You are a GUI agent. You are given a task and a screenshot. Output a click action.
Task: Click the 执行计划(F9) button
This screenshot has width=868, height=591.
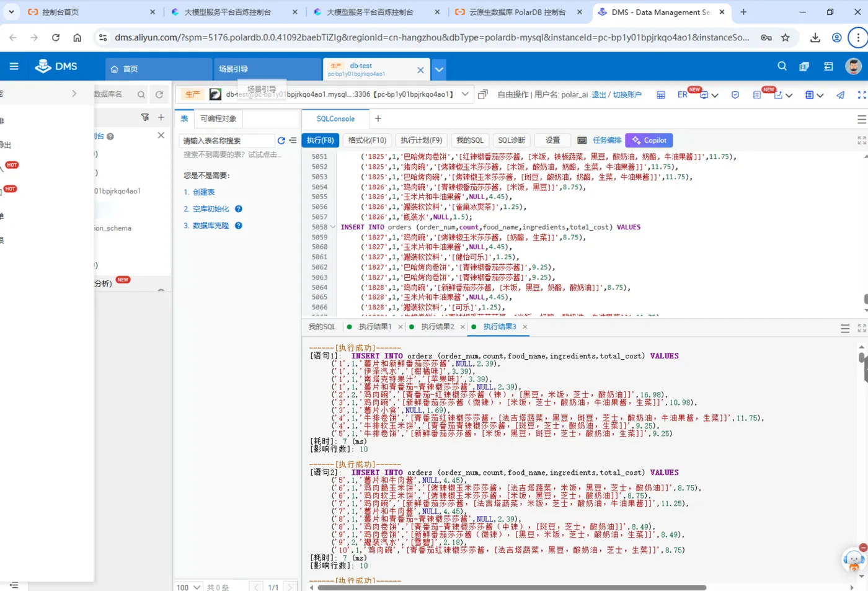(422, 140)
